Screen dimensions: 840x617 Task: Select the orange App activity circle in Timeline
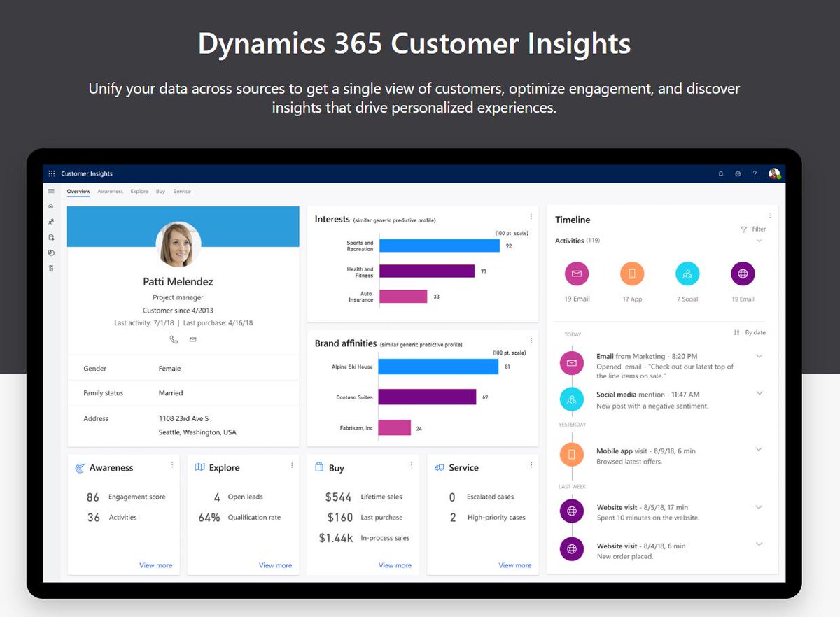pyautogui.click(x=632, y=274)
